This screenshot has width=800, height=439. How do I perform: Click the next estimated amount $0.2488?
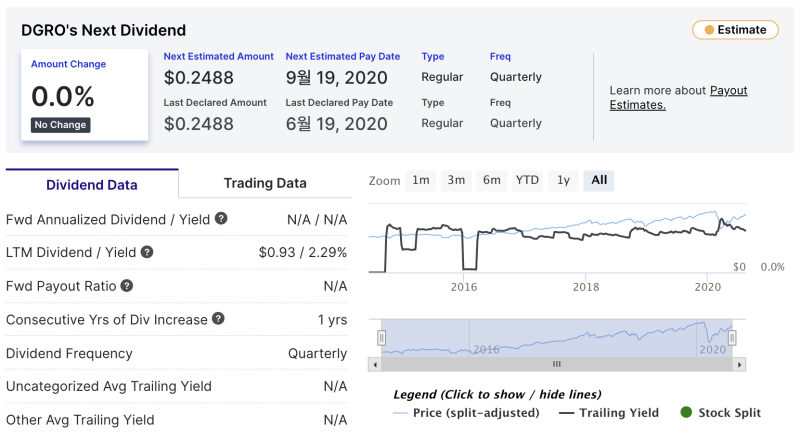click(x=198, y=78)
